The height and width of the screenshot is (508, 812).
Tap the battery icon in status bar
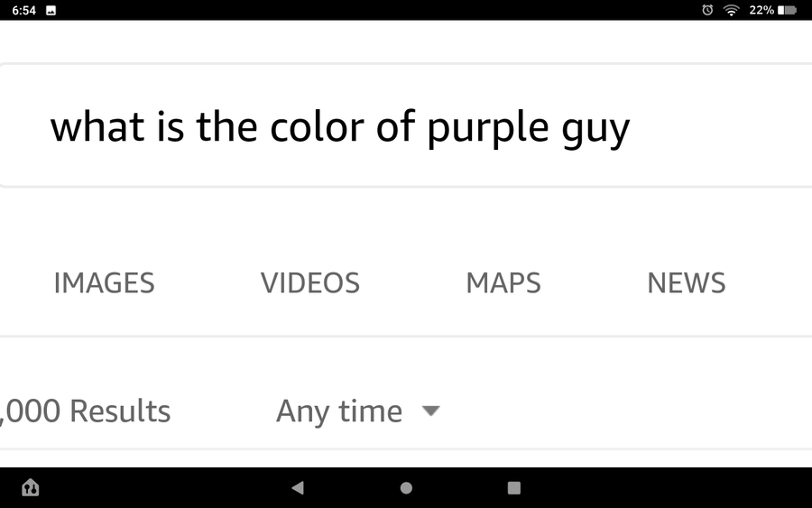coord(787,10)
